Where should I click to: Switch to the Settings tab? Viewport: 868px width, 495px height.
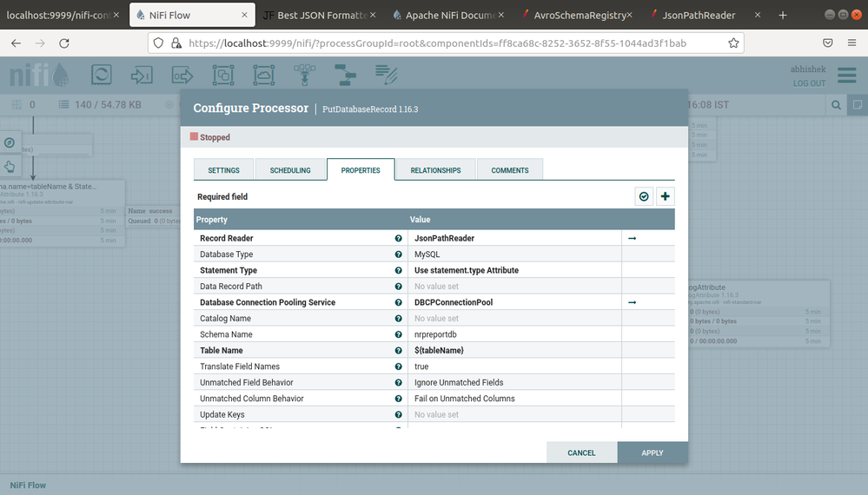click(x=224, y=170)
